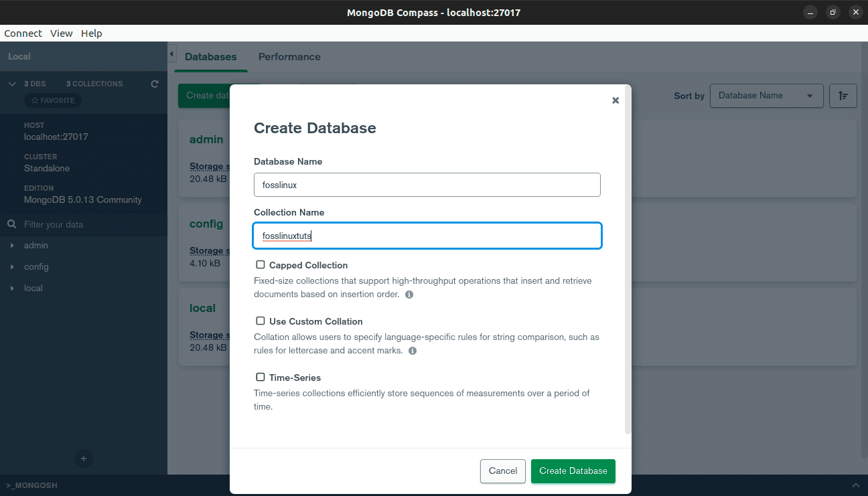The image size is (868, 496).
Task: Close the Create Database dialog with X
Action: [x=616, y=100]
